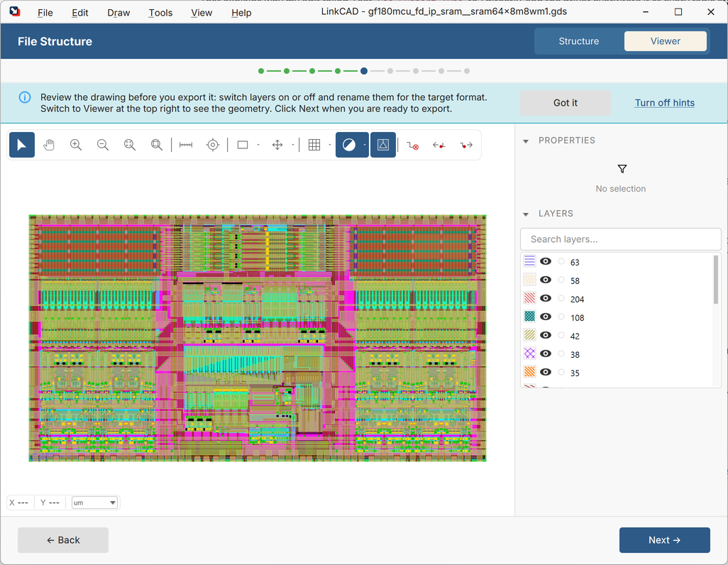
Task: Click layer 35 orange color swatch
Action: click(x=529, y=372)
